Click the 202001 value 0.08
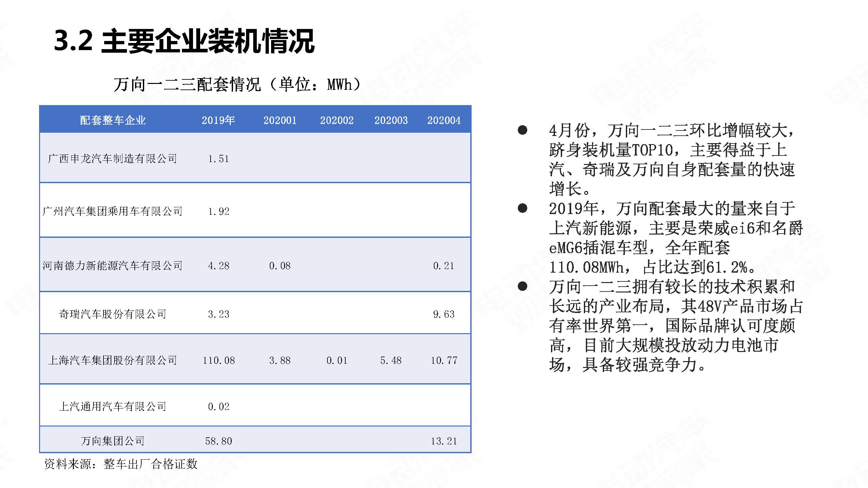868x488 pixels. tap(280, 266)
